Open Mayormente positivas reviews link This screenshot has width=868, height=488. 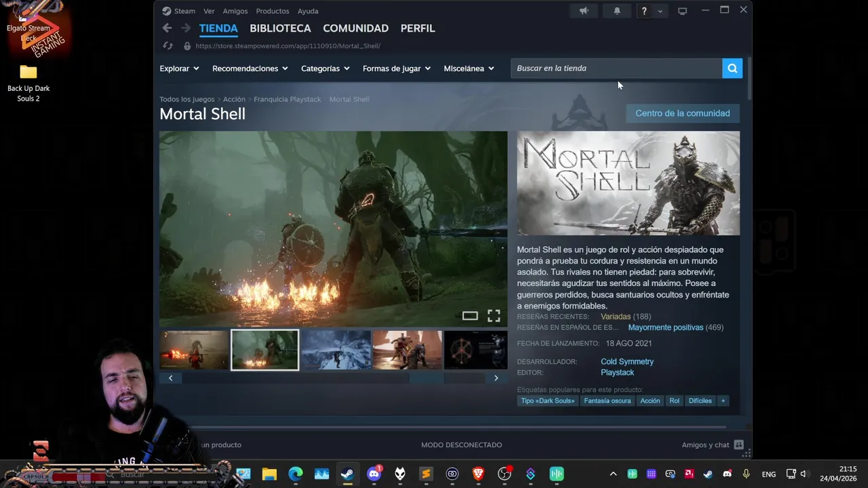pyautogui.click(x=665, y=327)
